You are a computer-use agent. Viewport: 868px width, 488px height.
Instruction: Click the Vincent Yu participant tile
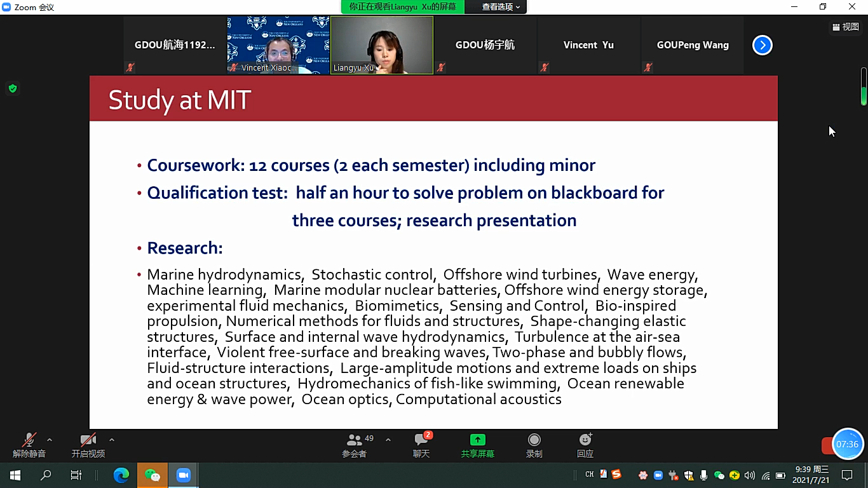588,45
